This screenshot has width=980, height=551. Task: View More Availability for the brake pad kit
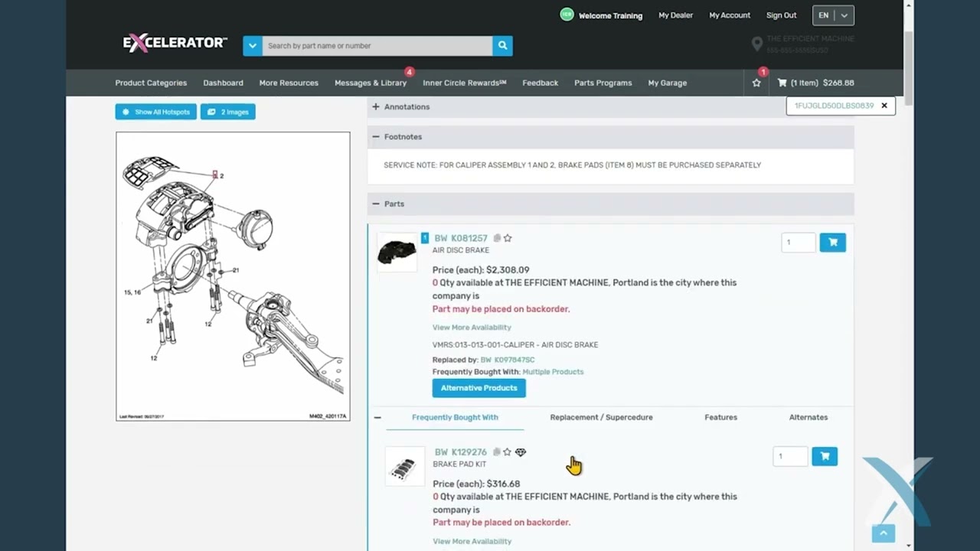(x=472, y=542)
